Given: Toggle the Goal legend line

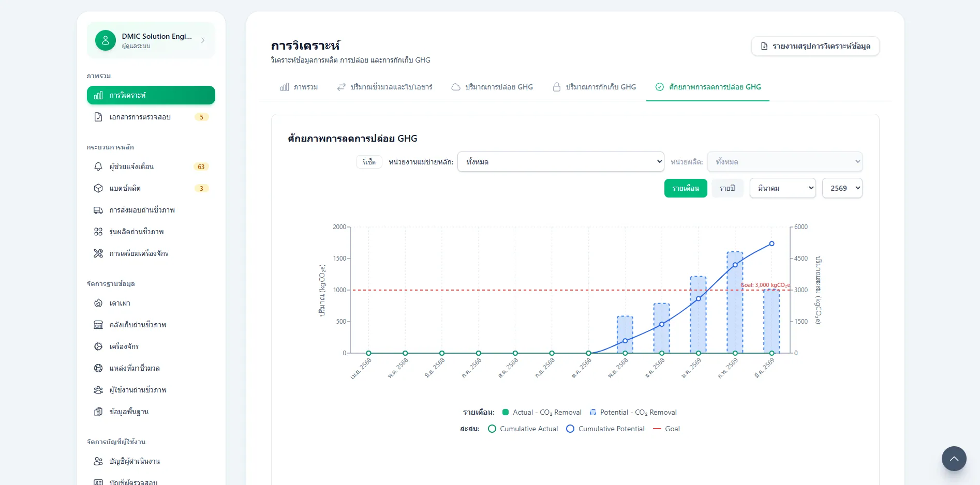Looking at the screenshot, I should pyautogui.click(x=666, y=429).
